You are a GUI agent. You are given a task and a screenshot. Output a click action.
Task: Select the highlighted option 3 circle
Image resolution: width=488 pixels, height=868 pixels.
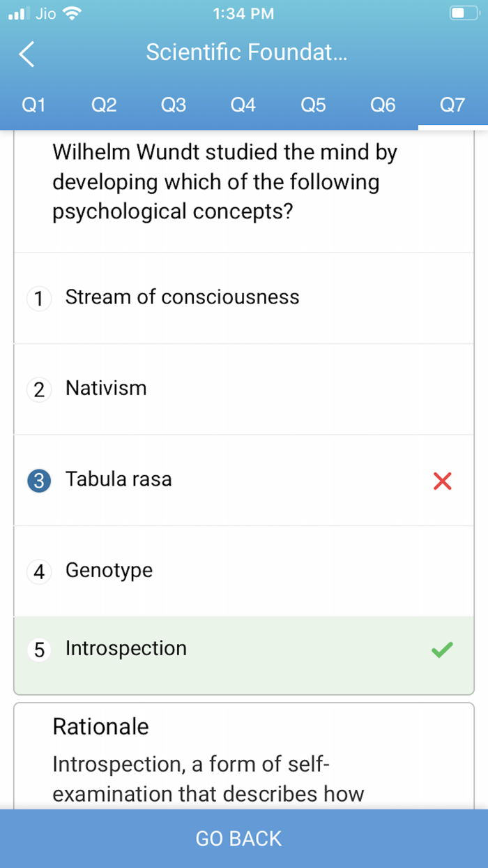pyautogui.click(x=39, y=481)
